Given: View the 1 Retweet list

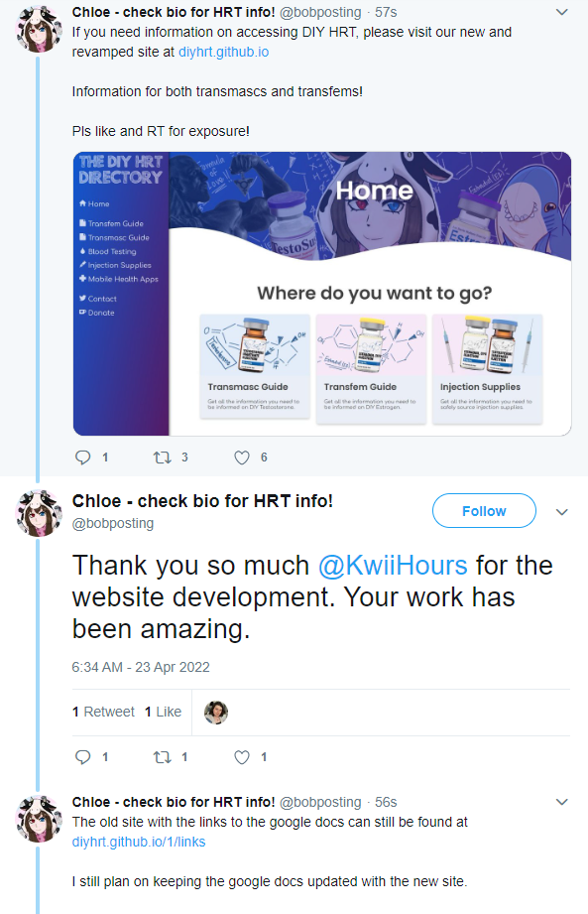Looking at the screenshot, I should (103, 712).
